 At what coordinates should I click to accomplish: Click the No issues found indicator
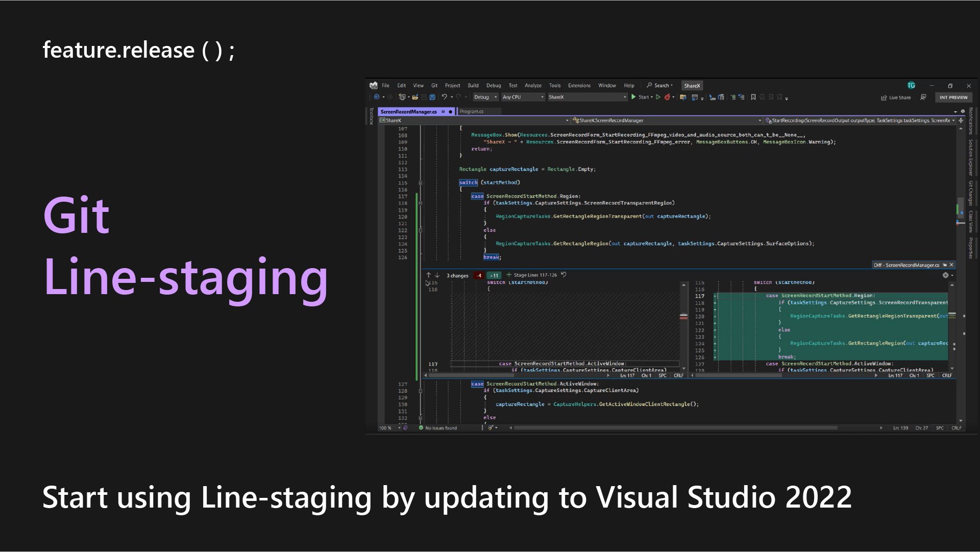tap(438, 428)
